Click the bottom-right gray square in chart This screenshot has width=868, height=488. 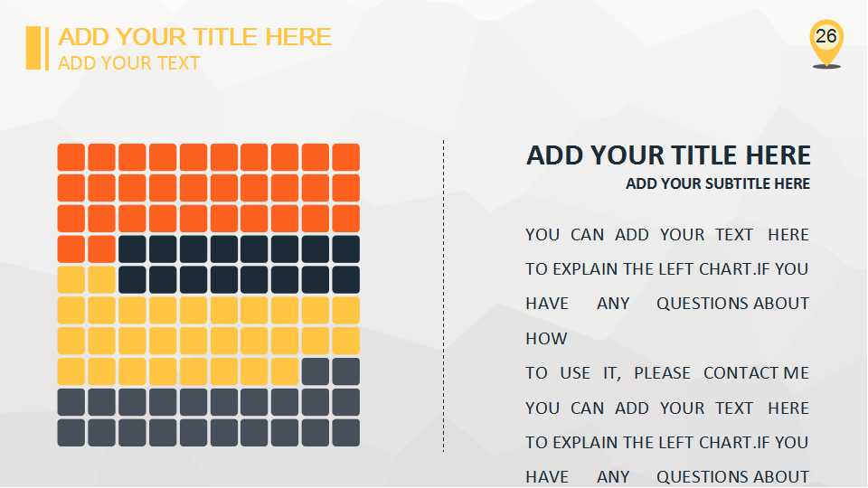[x=345, y=433]
